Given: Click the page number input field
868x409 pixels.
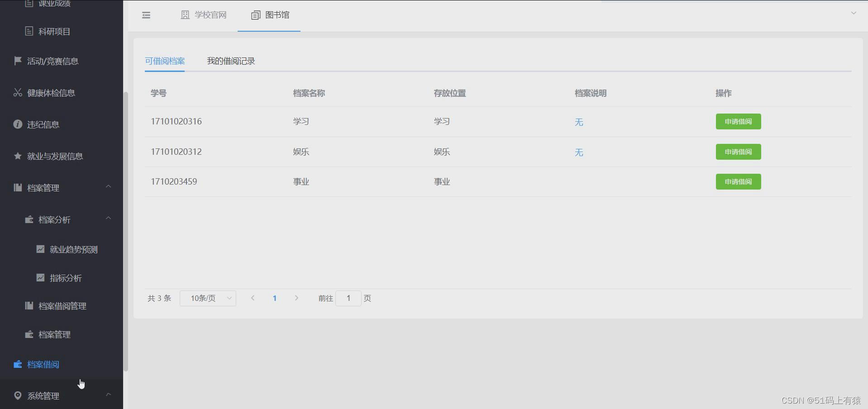Looking at the screenshot, I should point(348,298).
